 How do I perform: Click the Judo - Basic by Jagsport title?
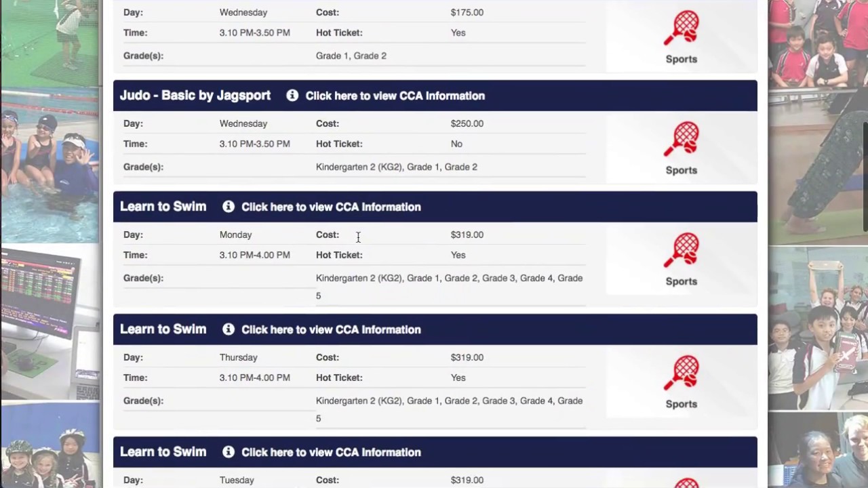(195, 96)
